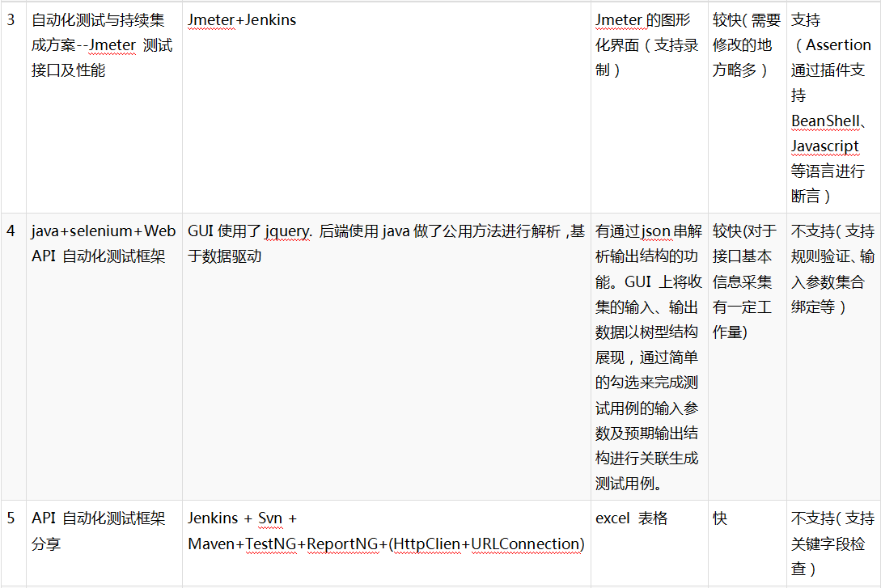Screen dimensions: 881x588
Task: Click the text 有通过 json 串解析输出结构的功能
Action: pyautogui.click(x=646, y=243)
